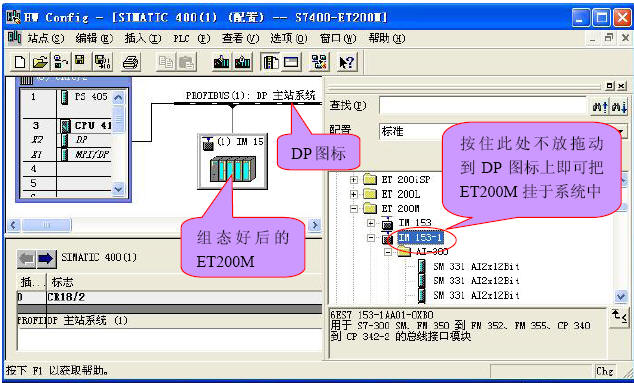Print the configuration using the printer icon

click(x=131, y=62)
